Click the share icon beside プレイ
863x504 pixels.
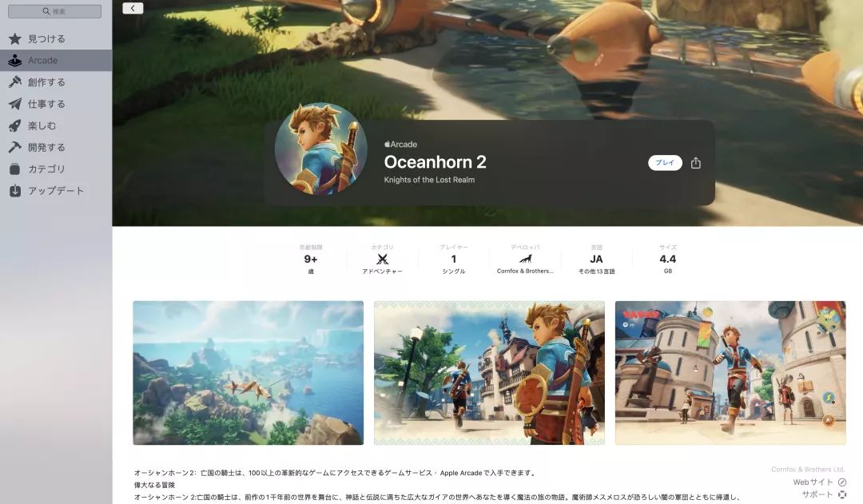pyautogui.click(x=696, y=163)
